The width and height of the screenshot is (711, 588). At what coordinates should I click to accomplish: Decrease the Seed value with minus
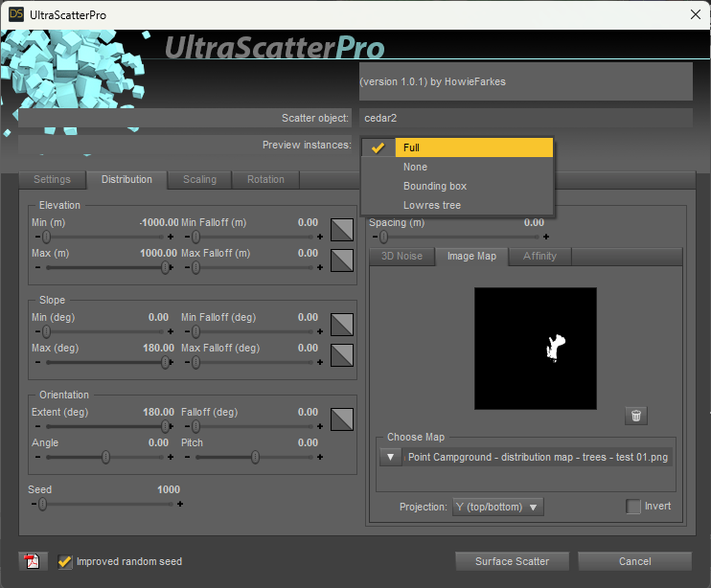point(34,504)
